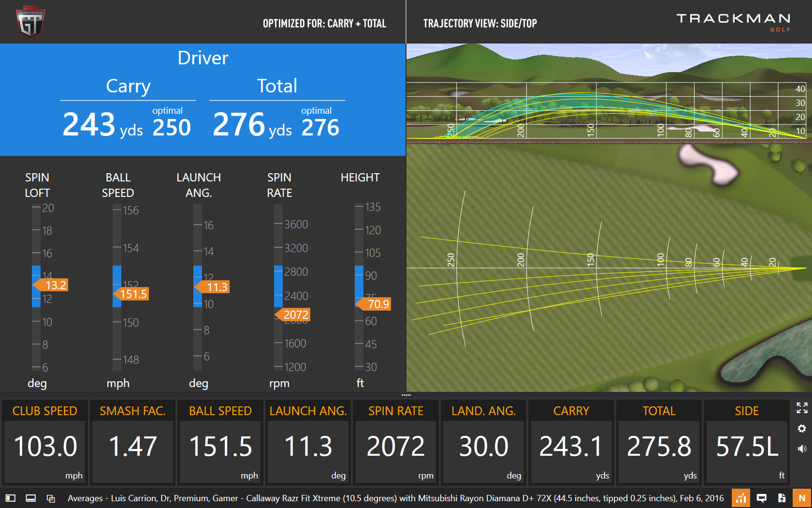Select the split-screen layout icon in status bar
Image resolution: width=812 pixels, height=508 pixels.
pyautogui.click(x=30, y=498)
